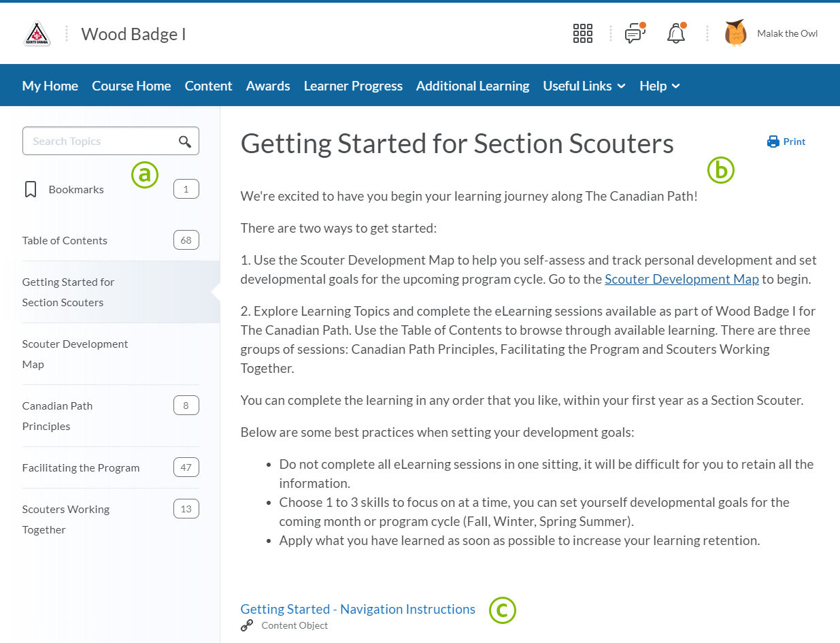The image size is (840, 643).
Task: Open message alerts chat icon
Action: [635, 33]
